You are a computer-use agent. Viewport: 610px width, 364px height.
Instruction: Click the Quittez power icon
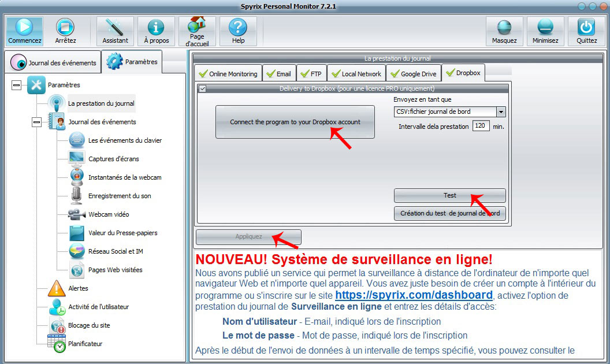pyautogui.click(x=586, y=27)
